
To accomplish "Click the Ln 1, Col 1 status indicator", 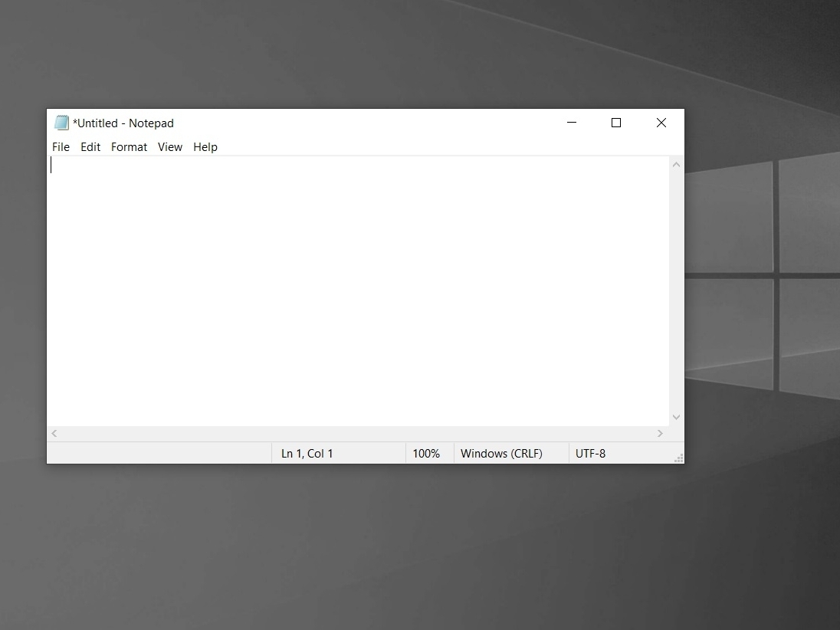I will [x=307, y=454].
